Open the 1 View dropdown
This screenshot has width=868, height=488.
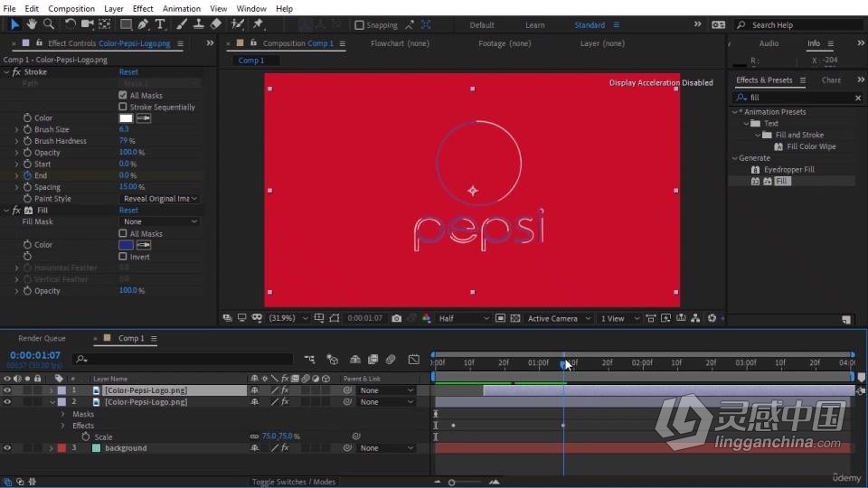620,319
